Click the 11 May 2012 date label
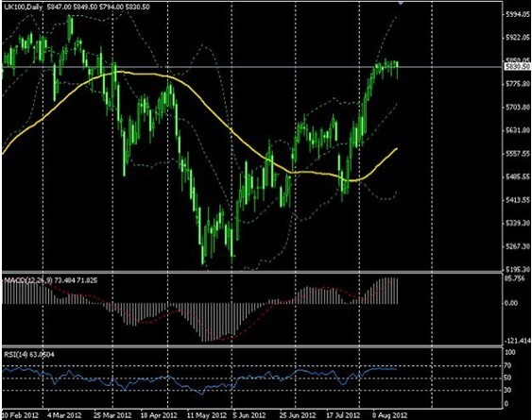This screenshot has height=420, width=532. 207,415
